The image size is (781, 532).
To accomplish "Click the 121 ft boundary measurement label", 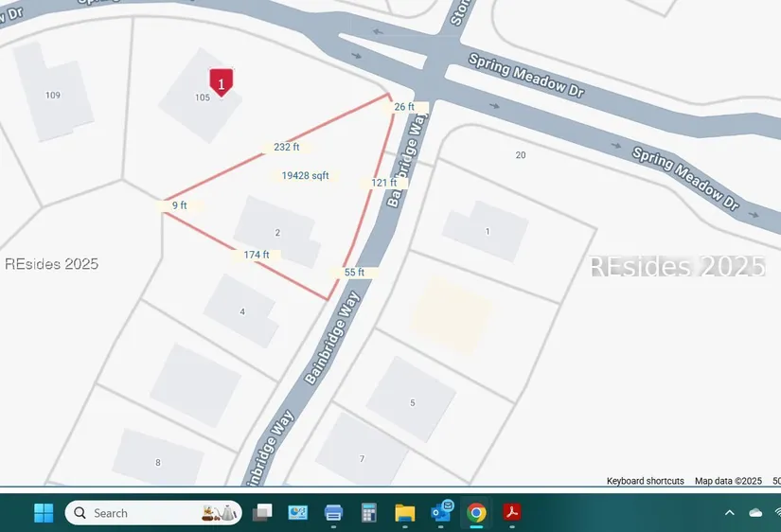I will (383, 183).
